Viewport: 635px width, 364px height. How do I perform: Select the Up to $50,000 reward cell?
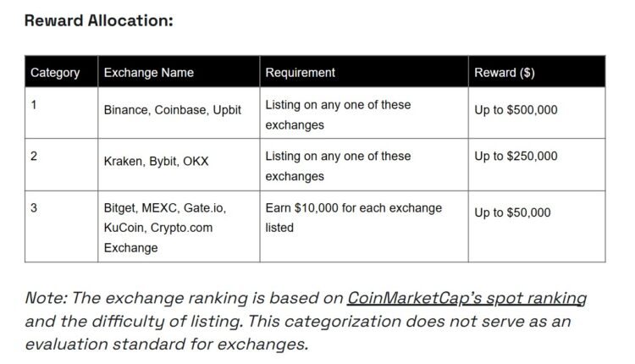[512, 212]
